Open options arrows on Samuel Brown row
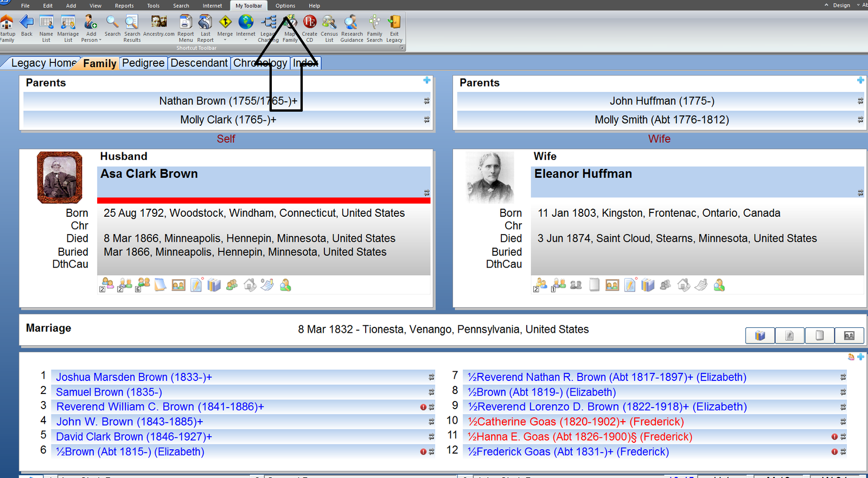Viewport: 868px width, 478px height. coord(431,392)
